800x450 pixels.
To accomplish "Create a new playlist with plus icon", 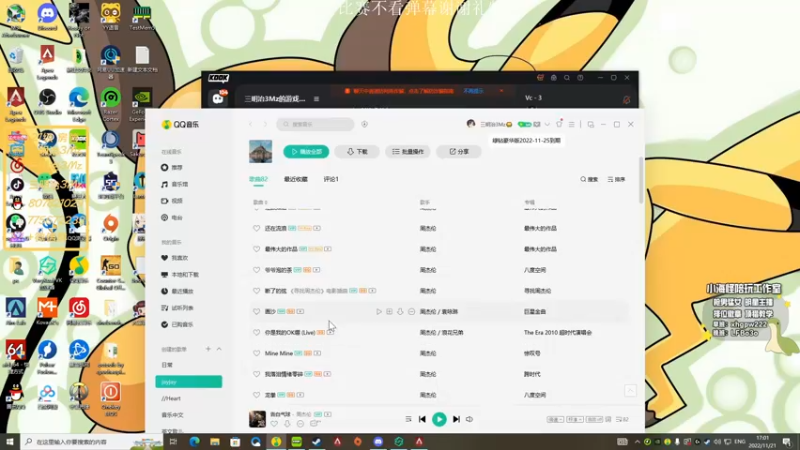I will (x=208, y=349).
